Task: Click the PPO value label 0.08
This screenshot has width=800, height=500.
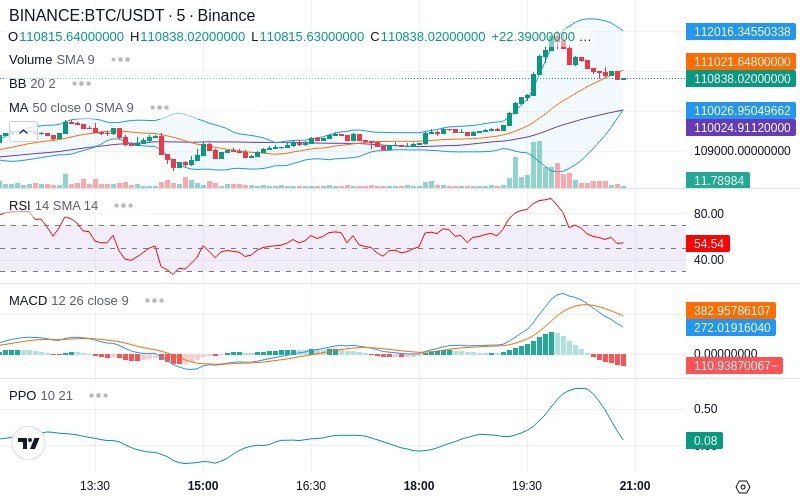Action: (705, 441)
